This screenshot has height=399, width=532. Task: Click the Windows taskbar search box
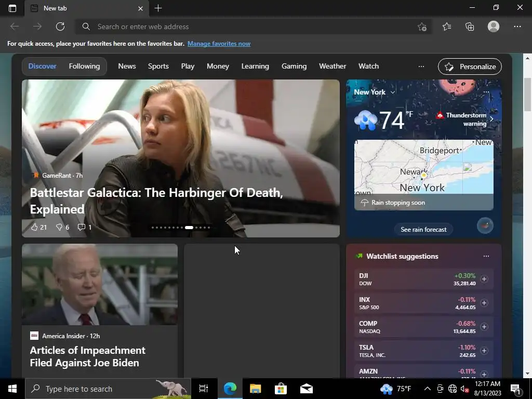(x=108, y=389)
